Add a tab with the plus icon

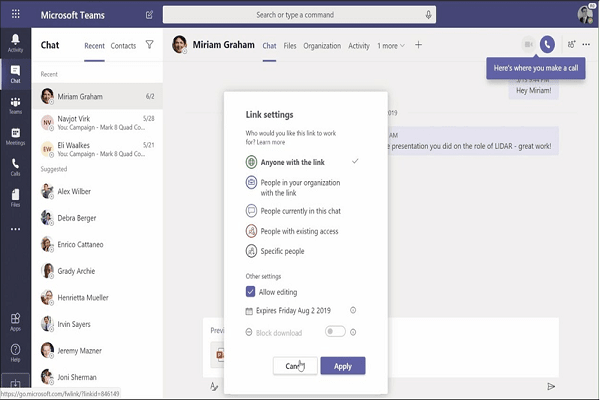(418, 45)
